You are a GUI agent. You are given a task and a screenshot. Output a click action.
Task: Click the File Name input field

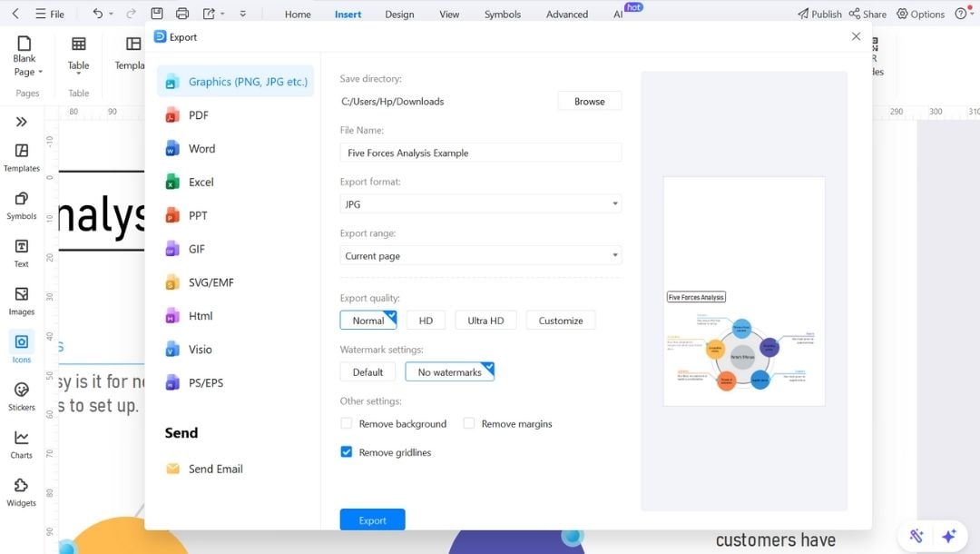pyautogui.click(x=481, y=153)
